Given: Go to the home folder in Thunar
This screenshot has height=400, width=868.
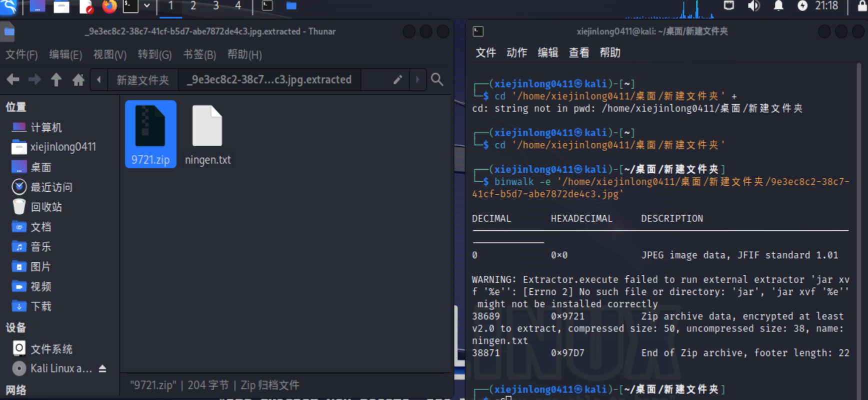Looking at the screenshot, I should (x=78, y=80).
